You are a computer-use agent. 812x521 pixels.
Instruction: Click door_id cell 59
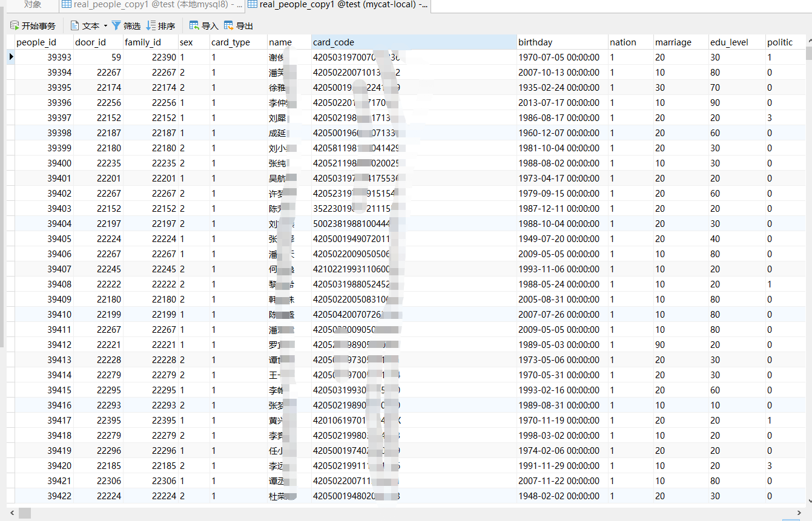[x=97, y=57]
